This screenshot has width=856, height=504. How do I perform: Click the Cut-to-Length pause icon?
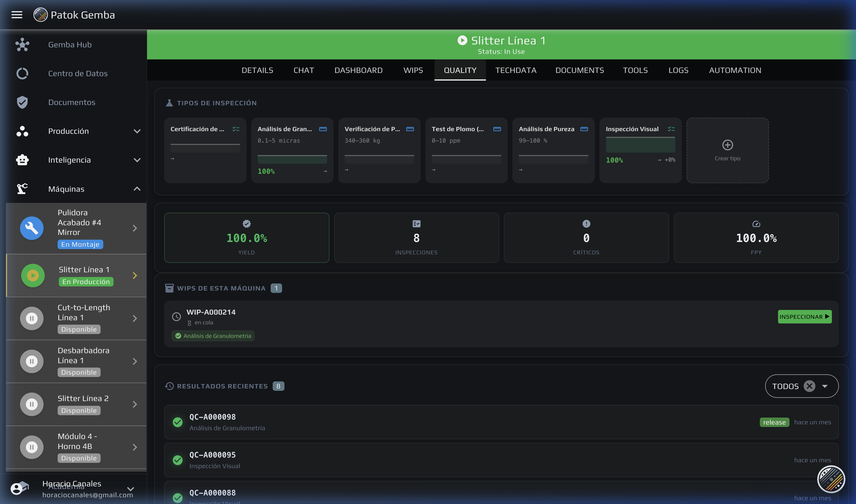(x=31, y=318)
